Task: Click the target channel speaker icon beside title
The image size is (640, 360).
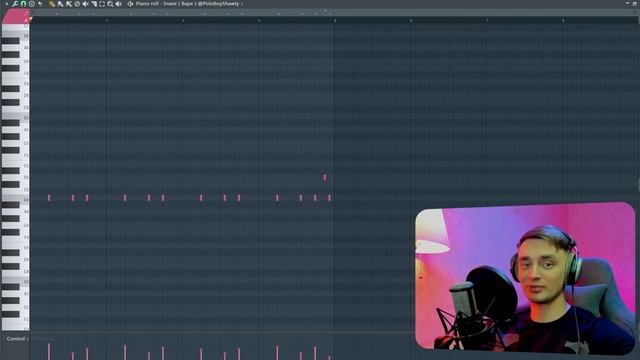Action: (x=130, y=4)
